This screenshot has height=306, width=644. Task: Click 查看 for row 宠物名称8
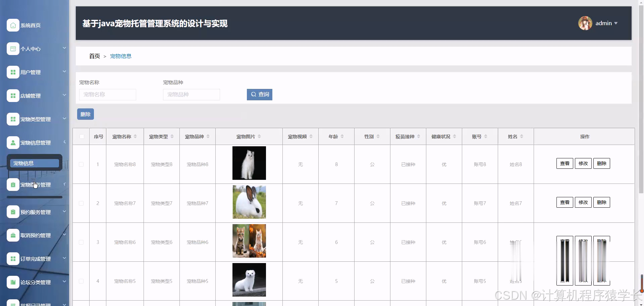click(565, 163)
